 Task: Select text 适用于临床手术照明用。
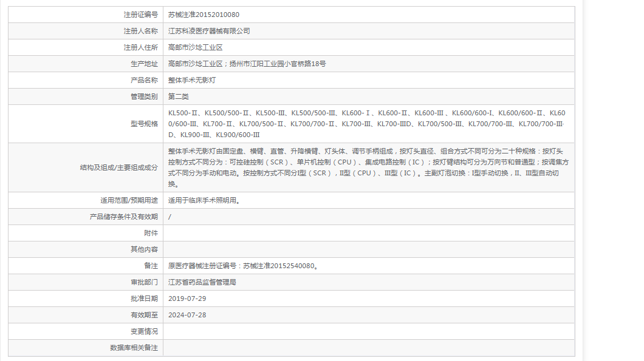[x=205, y=201]
